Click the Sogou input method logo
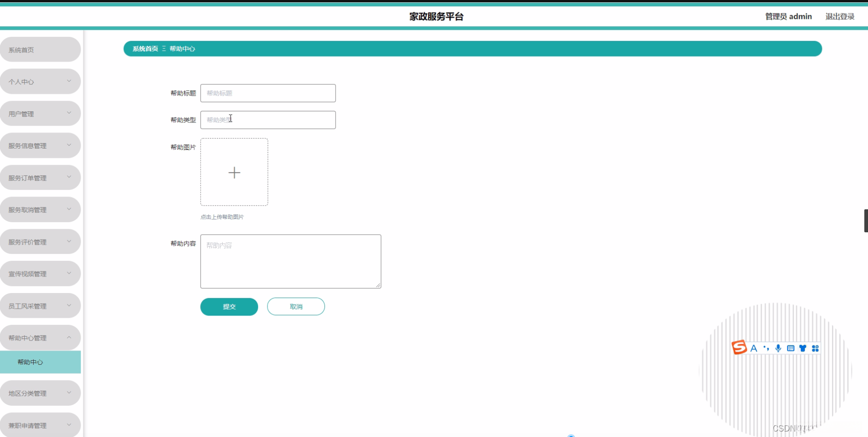The height and width of the screenshot is (437, 868). (x=739, y=347)
